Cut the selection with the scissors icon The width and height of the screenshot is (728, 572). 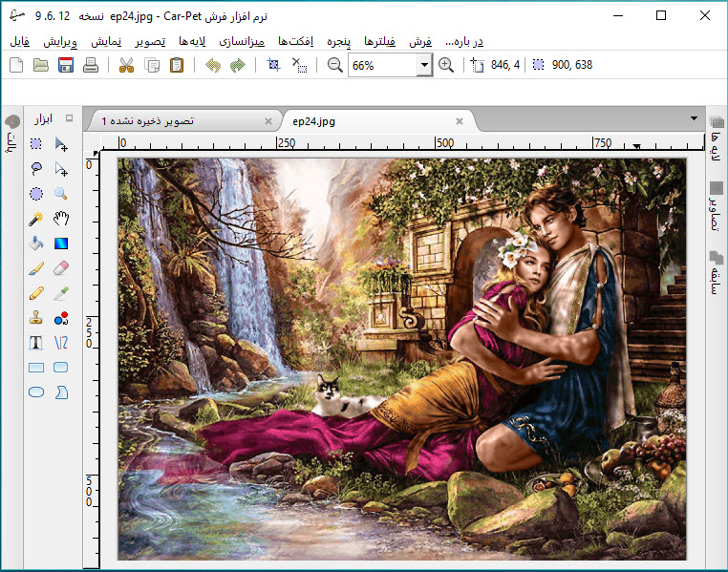(126, 65)
